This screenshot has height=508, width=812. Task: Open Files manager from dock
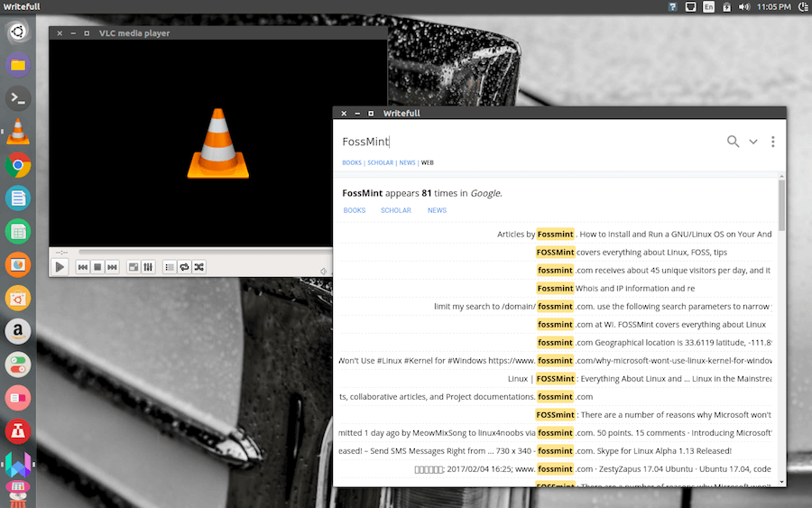click(18, 65)
